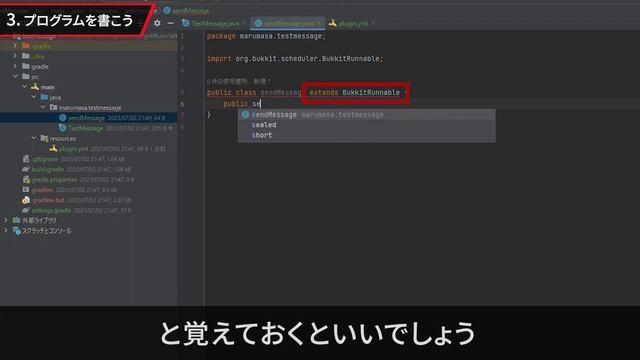Select TestMessage file in project tree
The image size is (640, 360).
86,128
